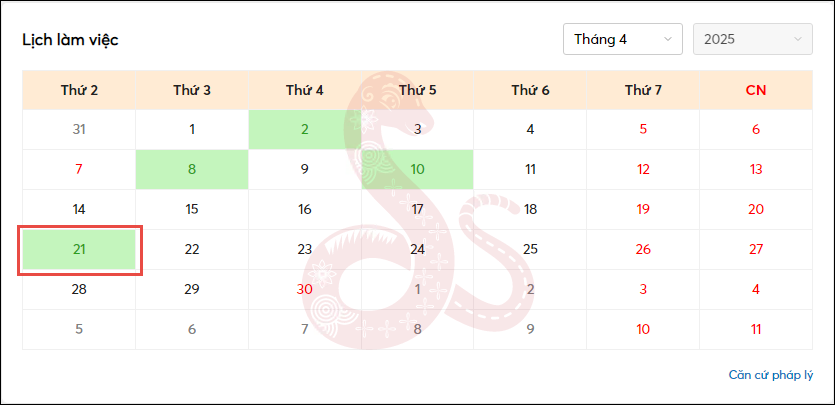Image resolution: width=835 pixels, height=405 pixels.
Task: Select green-highlighted day 8
Action: [x=192, y=169]
